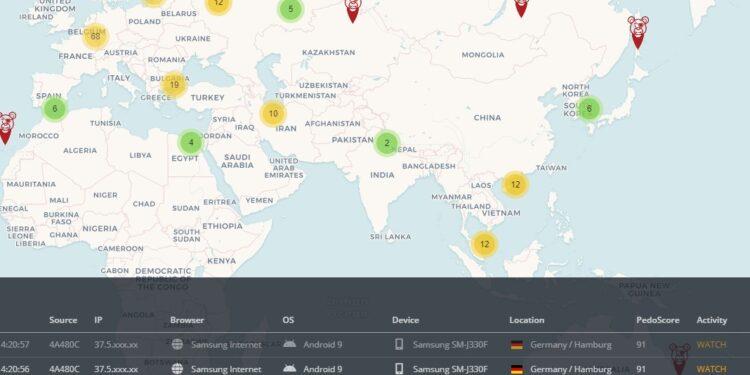Select IP 37.5.xxx.xx in the 4:20:57 row
Image resolution: width=750 pixels, height=375 pixels.
tap(116, 344)
